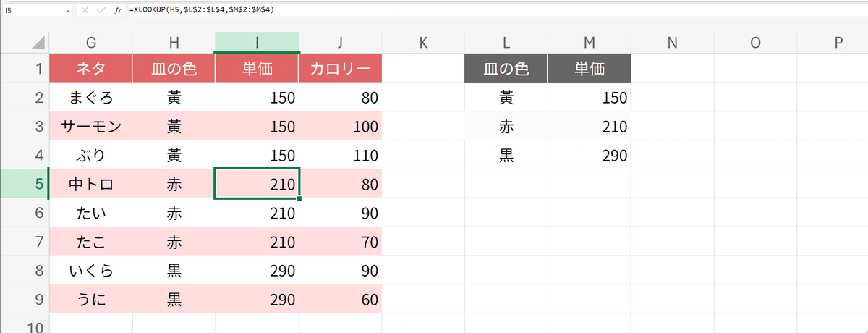
Task: Click the 黒 plate color cell for うに
Action: [174, 300]
